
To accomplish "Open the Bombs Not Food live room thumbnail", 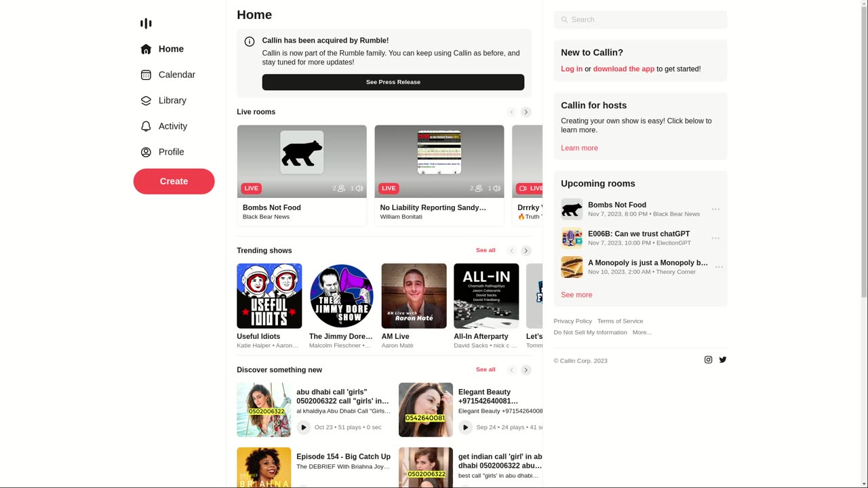I will point(302,161).
